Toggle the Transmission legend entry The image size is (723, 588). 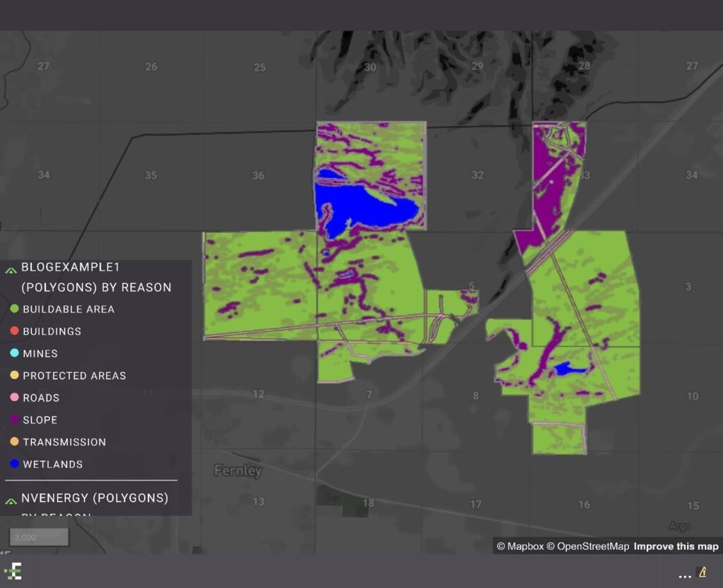click(64, 442)
